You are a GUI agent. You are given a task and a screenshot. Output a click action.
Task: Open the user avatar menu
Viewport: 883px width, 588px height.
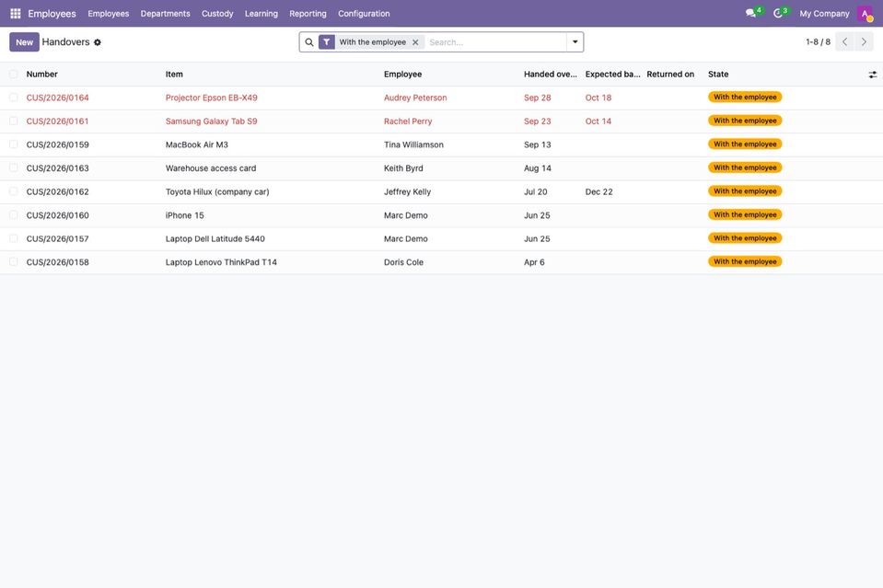tap(865, 14)
